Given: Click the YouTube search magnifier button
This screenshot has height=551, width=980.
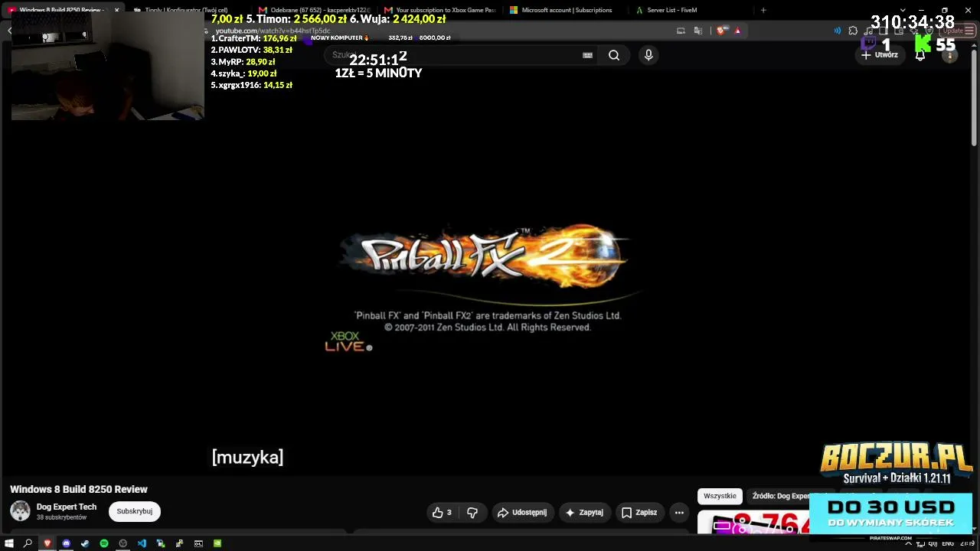Looking at the screenshot, I should coord(614,55).
